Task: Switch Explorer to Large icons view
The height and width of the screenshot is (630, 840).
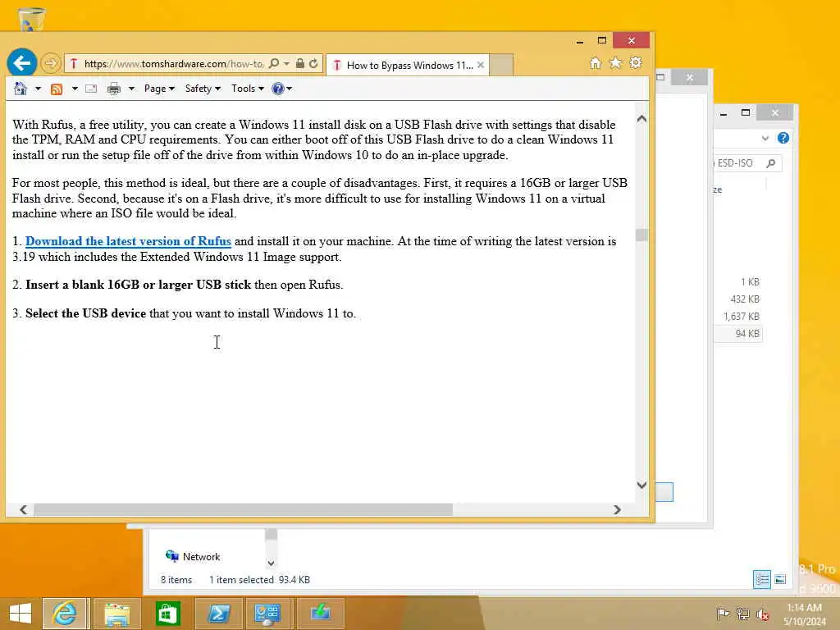Action: [780, 579]
